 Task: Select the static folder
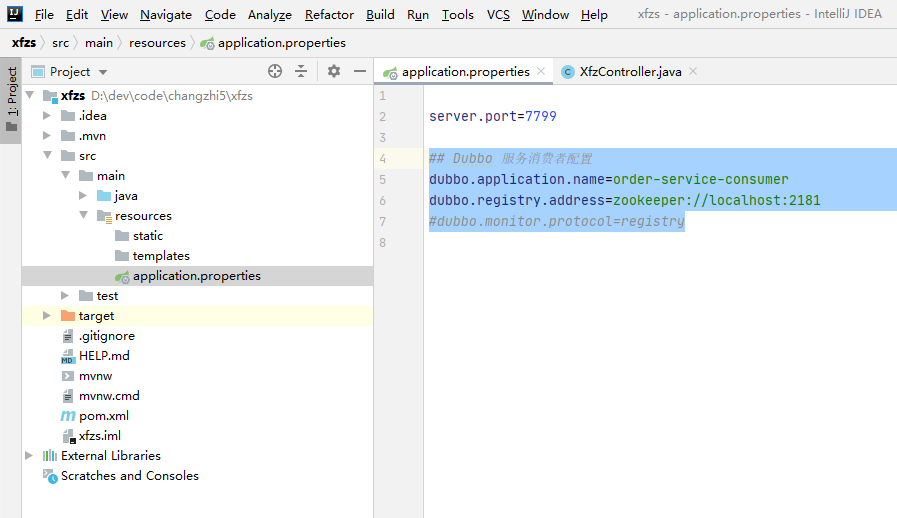148,236
